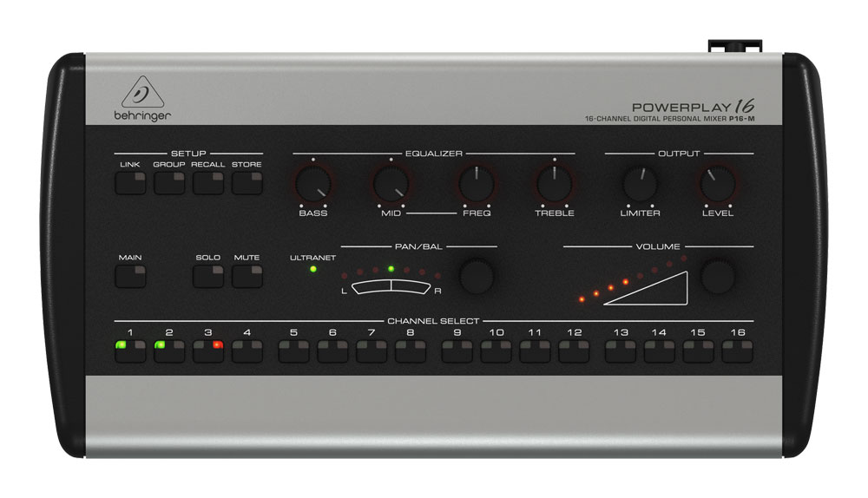Screen dimensions: 868x498
Task: Select the MAIN mix button
Action: (130, 276)
